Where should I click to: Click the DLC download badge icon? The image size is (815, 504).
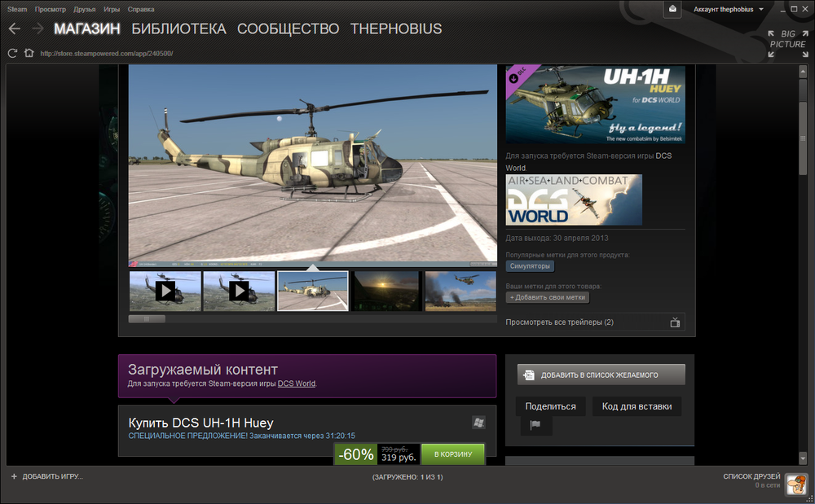(x=513, y=78)
